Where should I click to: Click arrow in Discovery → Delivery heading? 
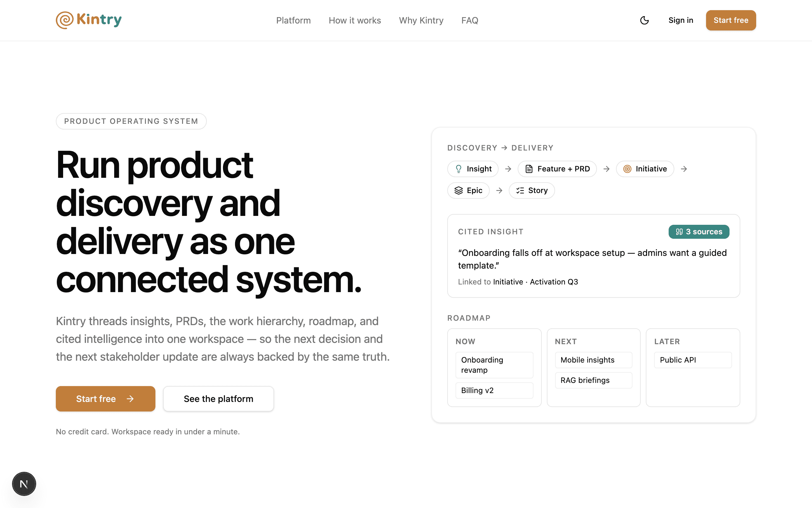coord(504,148)
